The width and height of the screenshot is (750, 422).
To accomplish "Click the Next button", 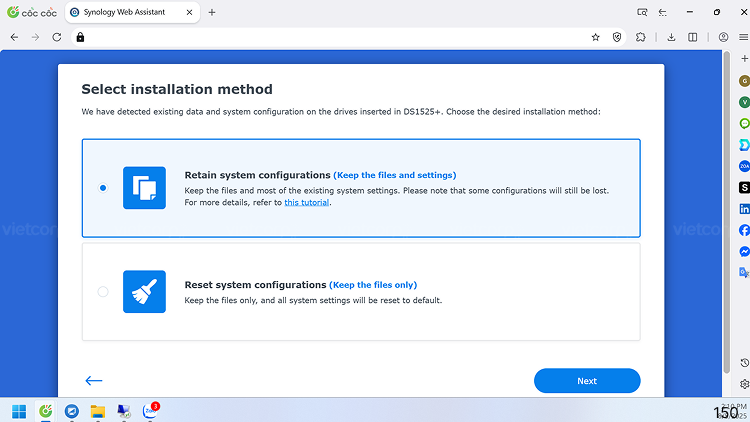I will pos(587,381).
